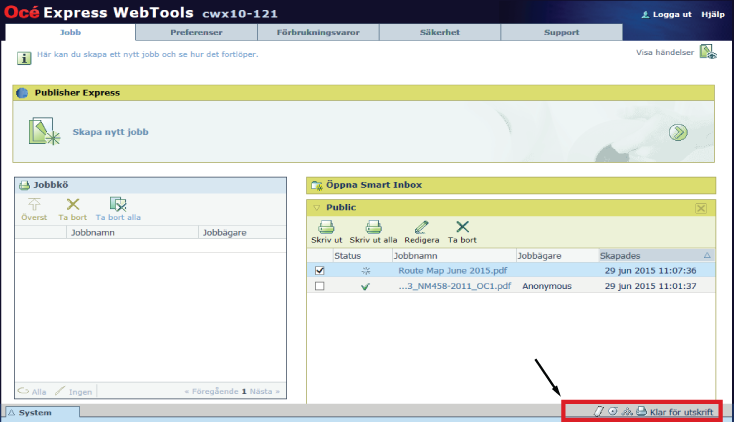Click Ta bort in the Public inbox
Screen dimensions: 734x422
click(462, 232)
